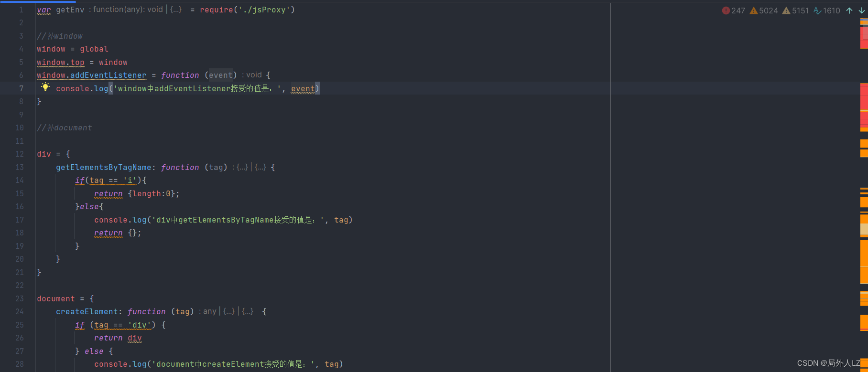Click the warnings indicator showing 5024
The height and width of the screenshot is (372, 868).
pos(764,11)
